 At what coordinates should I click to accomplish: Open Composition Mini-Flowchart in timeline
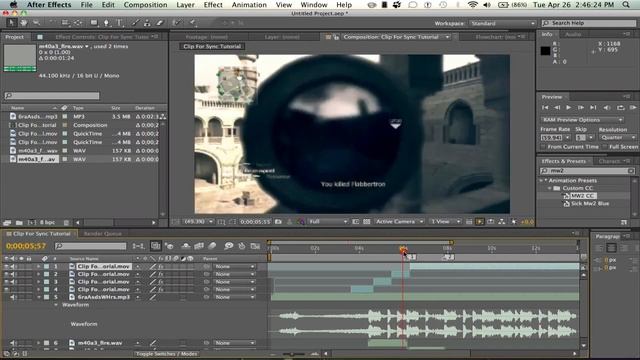[x=138, y=246]
